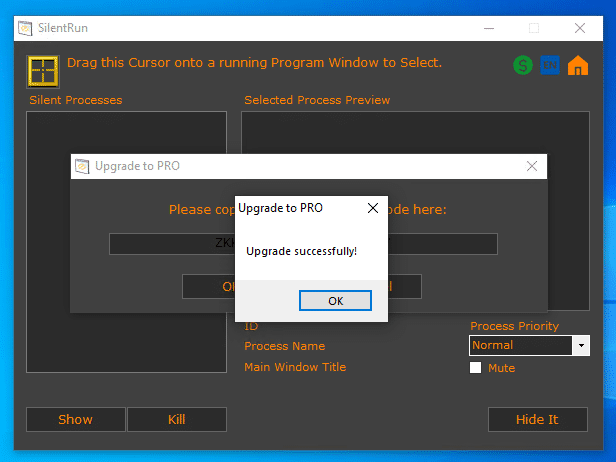Image resolution: width=616 pixels, height=462 pixels.
Task: Click the partially hidden OK button in dark dialog
Action: pos(209,286)
